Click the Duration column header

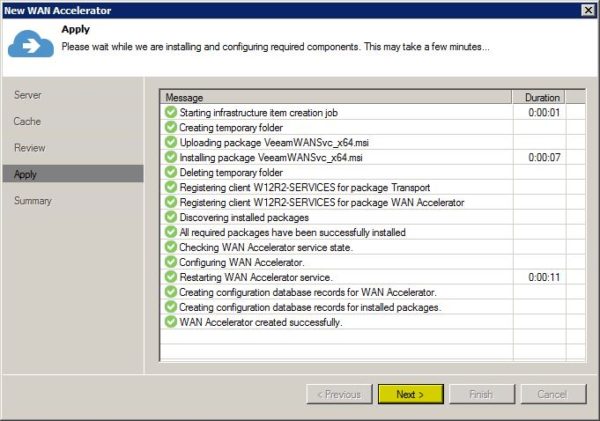click(539, 98)
